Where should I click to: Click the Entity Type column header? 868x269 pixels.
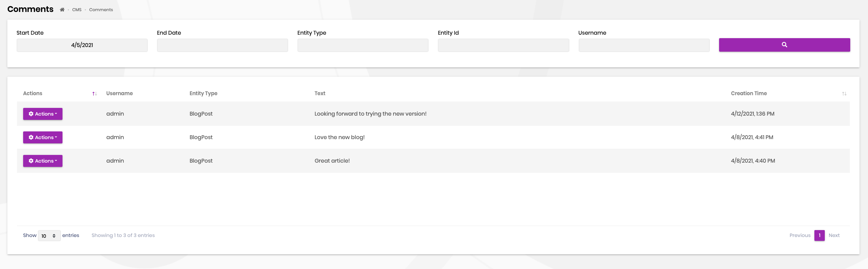point(203,93)
